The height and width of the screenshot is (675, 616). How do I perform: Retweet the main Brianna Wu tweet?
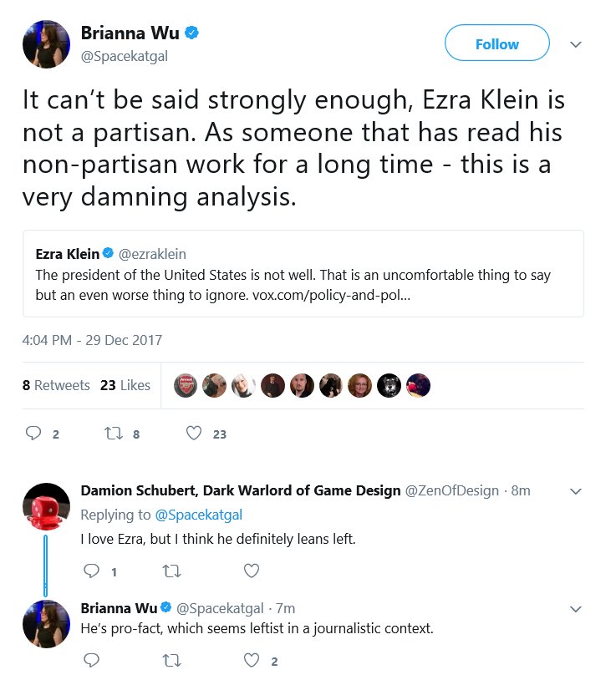[114, 433]
